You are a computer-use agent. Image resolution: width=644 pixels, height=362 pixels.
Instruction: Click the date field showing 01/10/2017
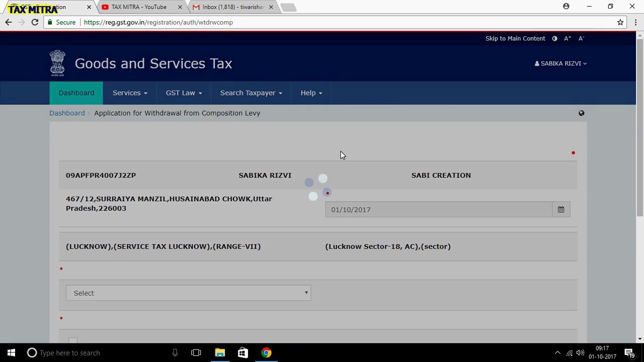[x=438, y=209]
